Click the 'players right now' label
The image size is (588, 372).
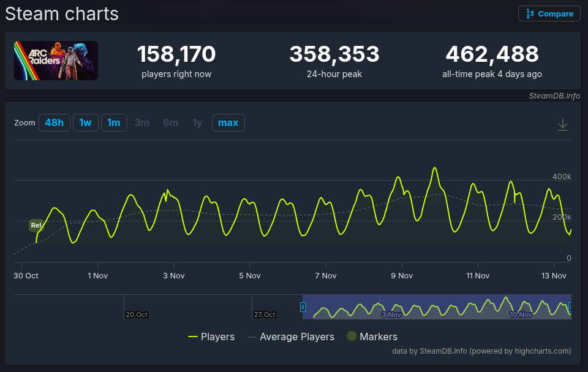pyautogui.click(x=176, y=74)
